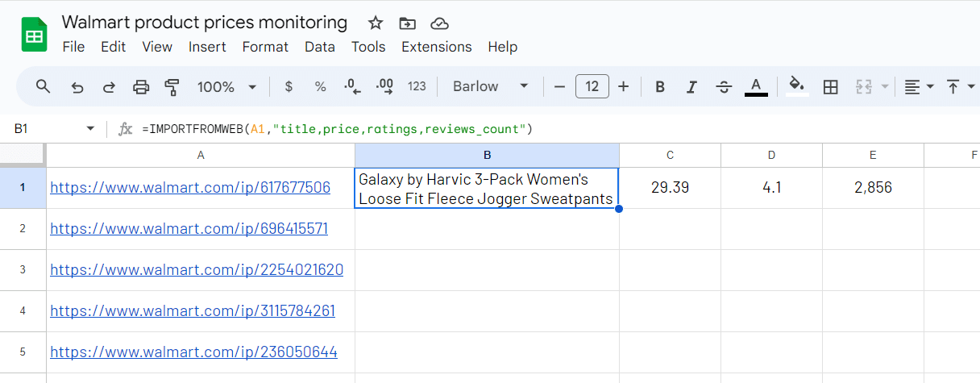980x383 pixels.
Task: Open the Barlow font dropdown
Action: [490, 86]
